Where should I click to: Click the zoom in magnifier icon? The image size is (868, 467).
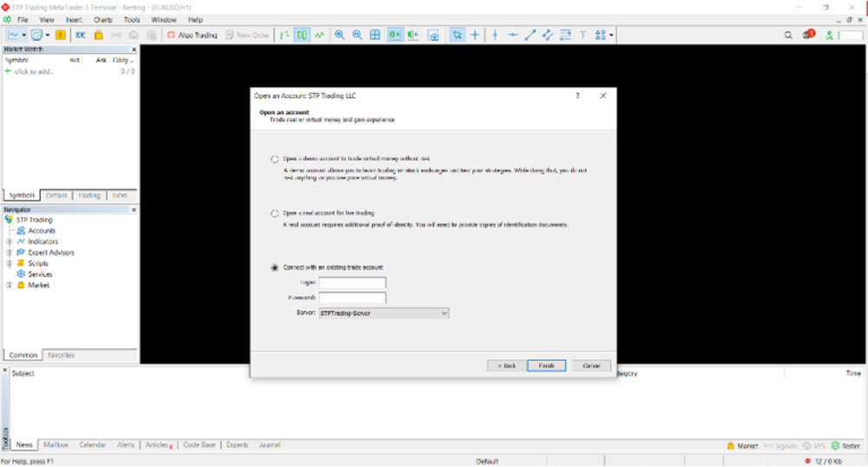(x=339, y=35)
